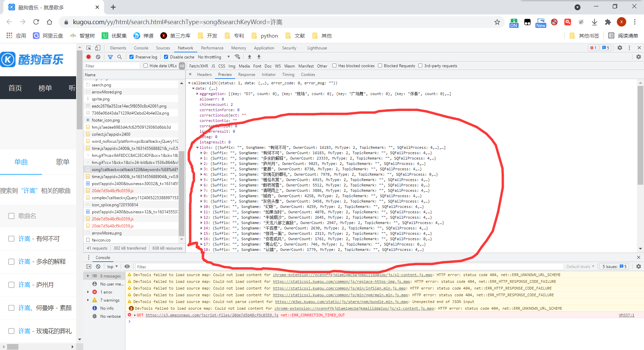
Task: Check the 许嵩 - 有何不可 song checkbox
Action: (x=11, y=238)
